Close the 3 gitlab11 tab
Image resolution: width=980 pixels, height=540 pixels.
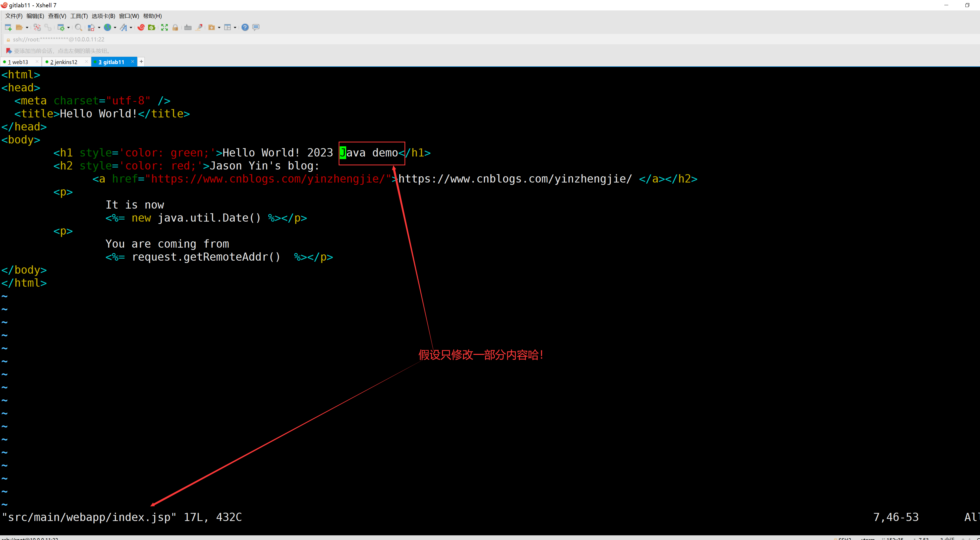tap(132, 62)
